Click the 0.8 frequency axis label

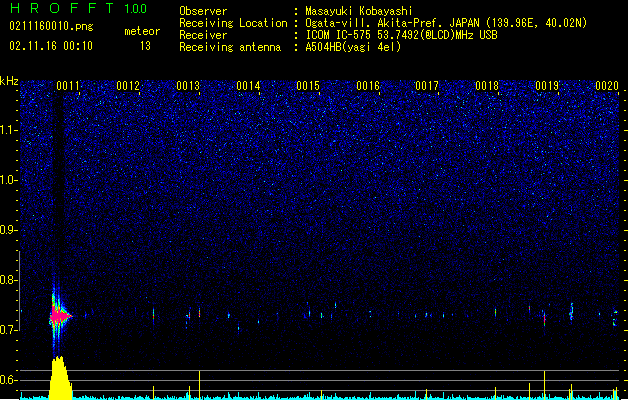pos(8,280)
